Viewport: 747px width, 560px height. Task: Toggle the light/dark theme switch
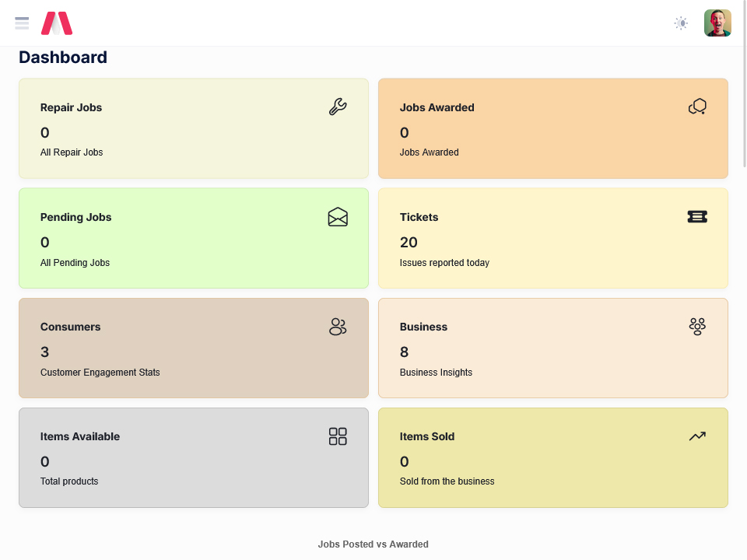pyautogui.click(x=681, y=23)
